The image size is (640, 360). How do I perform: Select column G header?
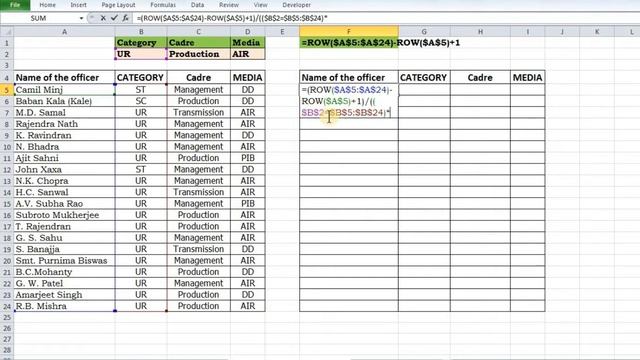click(x=424, y=32)
